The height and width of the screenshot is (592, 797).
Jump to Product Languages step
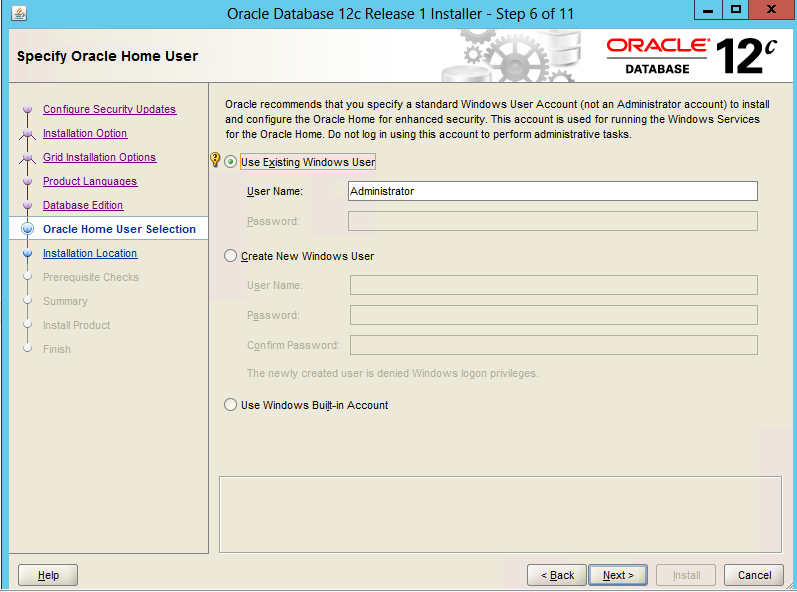(90, 182)
